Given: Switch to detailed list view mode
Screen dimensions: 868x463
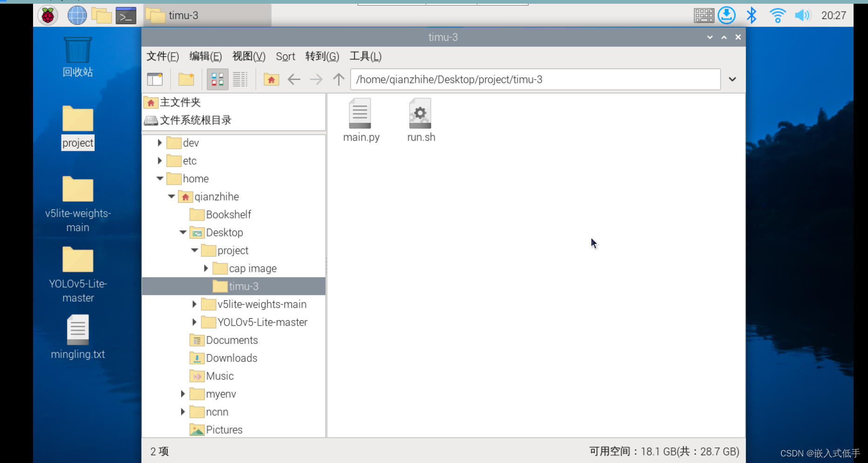Looking at the screenshot, I should pos(240,79).
